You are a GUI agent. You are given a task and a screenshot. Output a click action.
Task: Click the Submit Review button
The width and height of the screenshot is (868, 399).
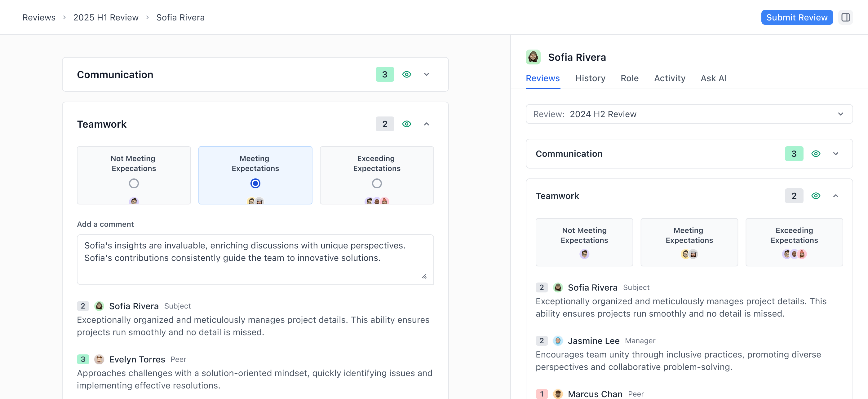[x=797, y=17]
